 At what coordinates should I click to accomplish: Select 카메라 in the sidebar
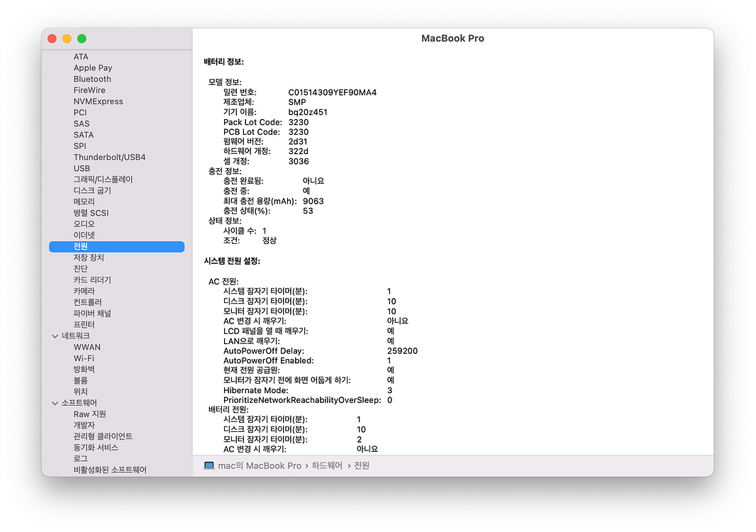[x=84, y=291]
